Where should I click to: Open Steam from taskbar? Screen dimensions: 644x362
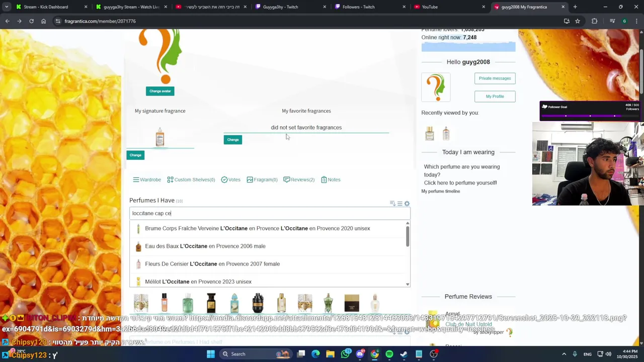pyautogui.click(x=404, y=354)
